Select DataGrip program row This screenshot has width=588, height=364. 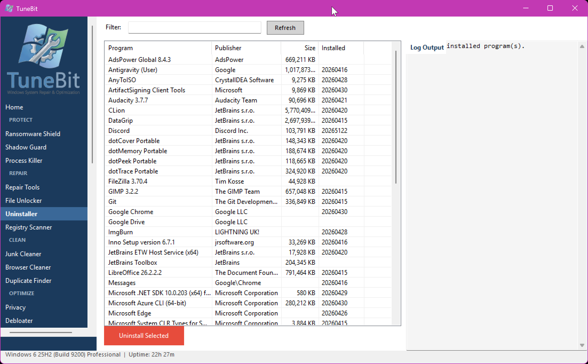(248, 120)
